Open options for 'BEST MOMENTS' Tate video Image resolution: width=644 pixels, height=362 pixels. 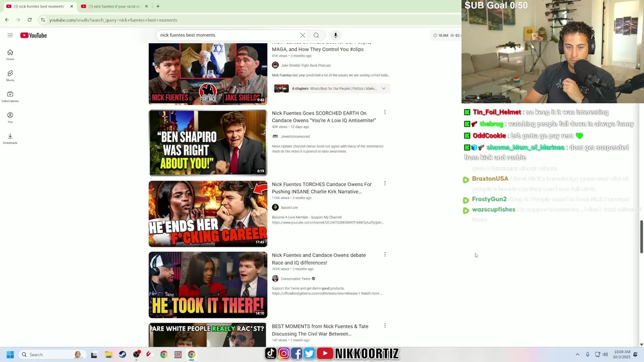tap(385, 326)
